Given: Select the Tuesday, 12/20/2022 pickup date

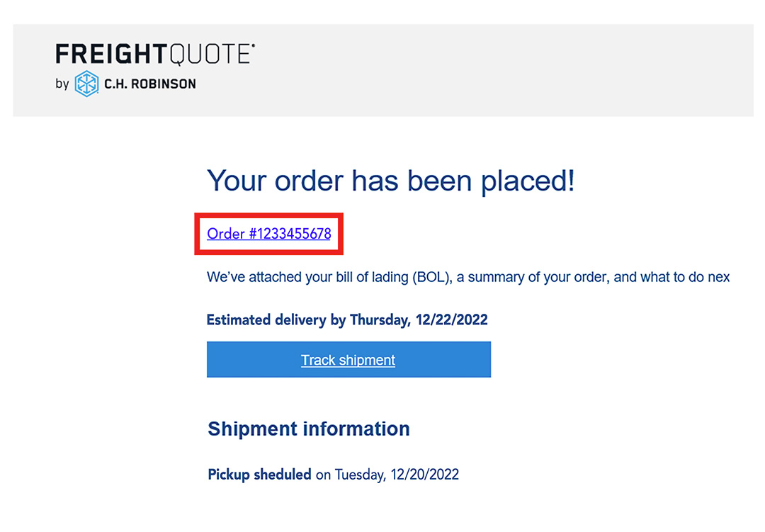Looking at the screenshot, I should pos(397,474).
